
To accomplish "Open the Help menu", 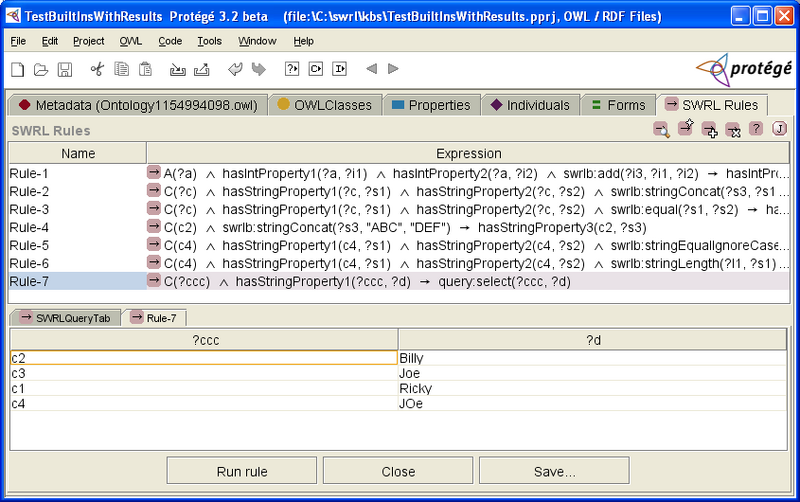I will [304, 41].
